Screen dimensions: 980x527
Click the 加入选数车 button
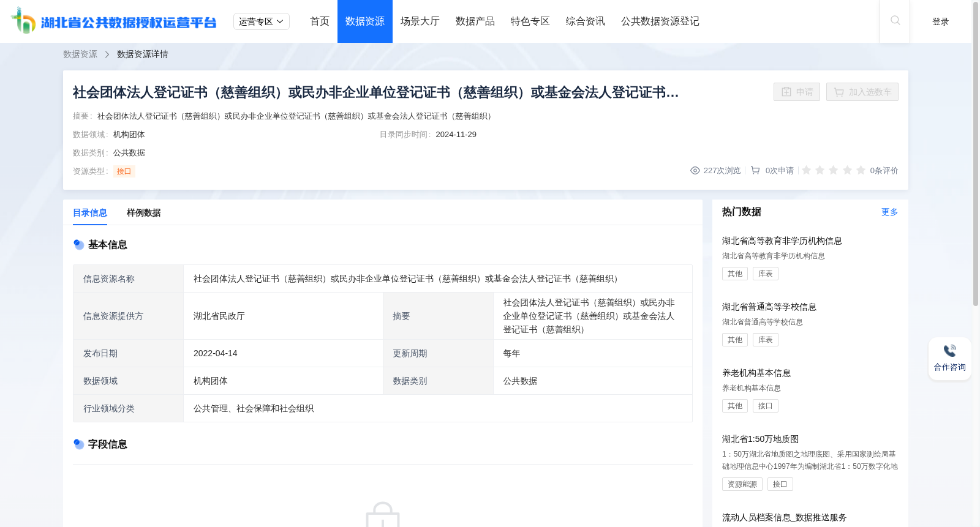[x=862, y=92]
